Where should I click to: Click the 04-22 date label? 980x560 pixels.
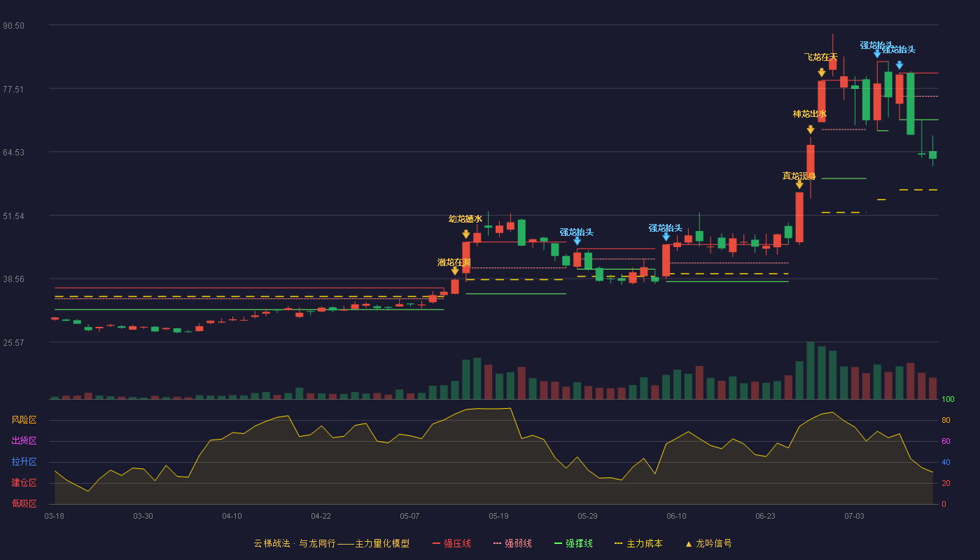[x=321, y=516]
